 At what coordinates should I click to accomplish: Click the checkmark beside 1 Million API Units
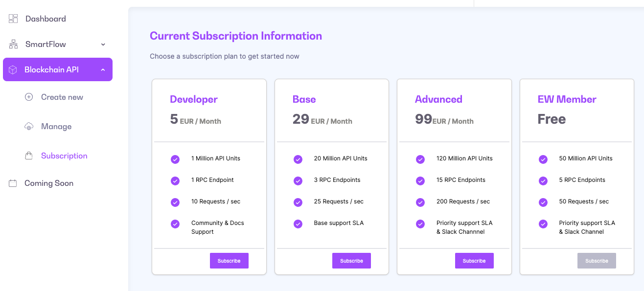coord(175,159)
